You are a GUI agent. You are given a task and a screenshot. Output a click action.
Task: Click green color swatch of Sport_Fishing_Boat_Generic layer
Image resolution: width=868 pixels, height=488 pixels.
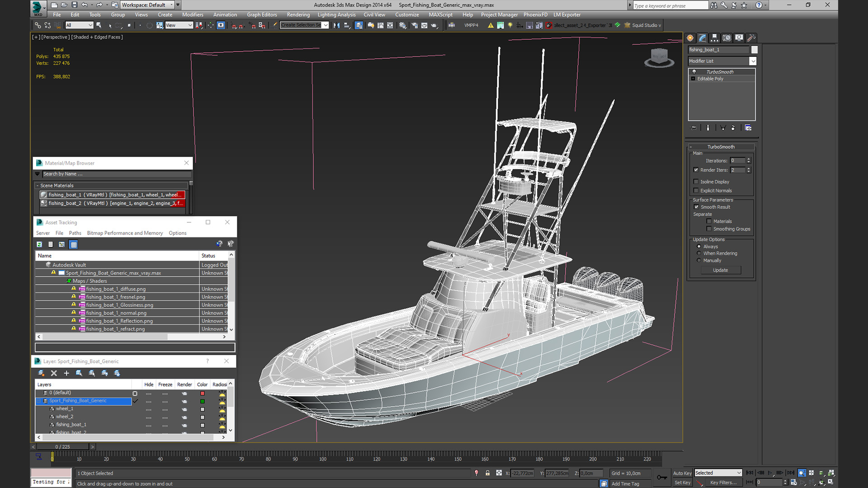pyautogui.click(x=202, y=401)
